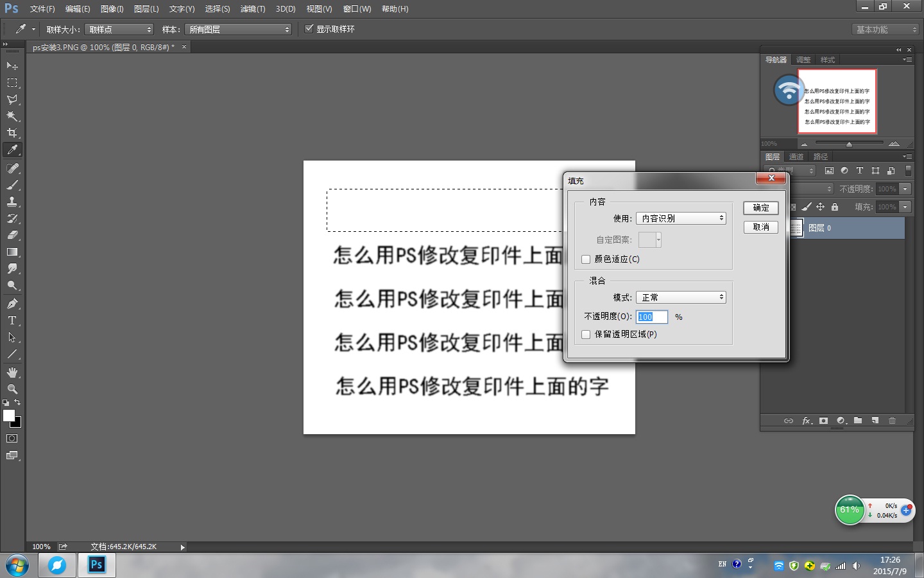Click in the 不透明度 opacity field

pos(652,317)
